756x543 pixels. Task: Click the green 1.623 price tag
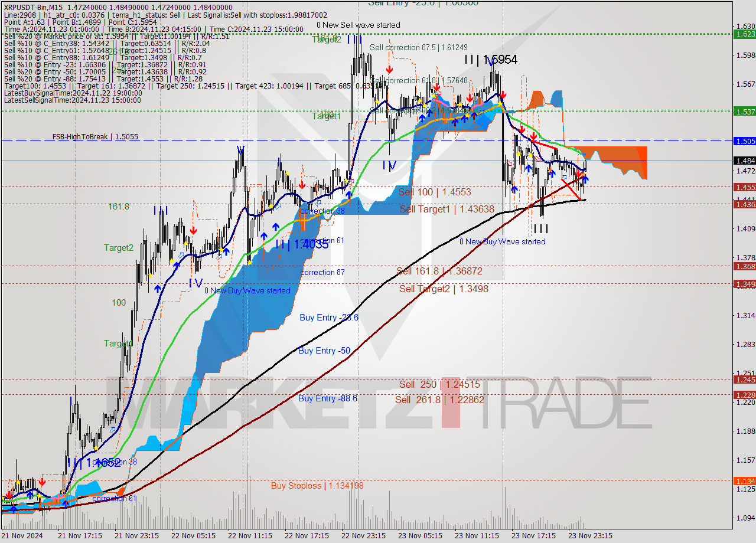744,34
